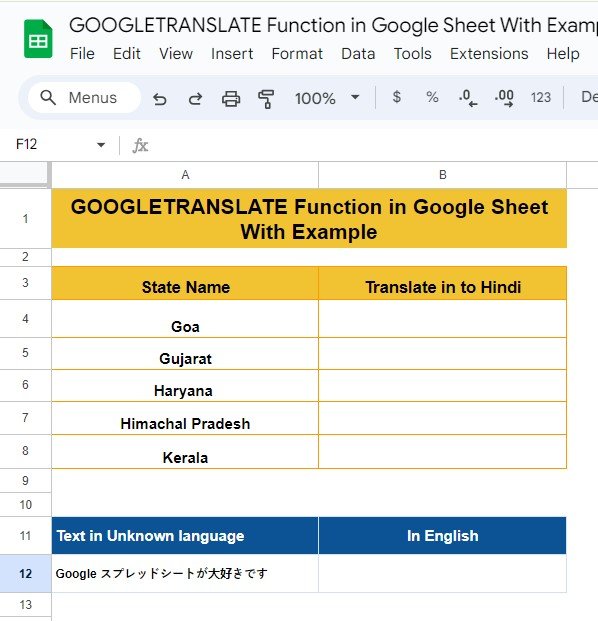Select empty Hindi cell beside Kerala

pyautogui.click(x=442, y=451)
